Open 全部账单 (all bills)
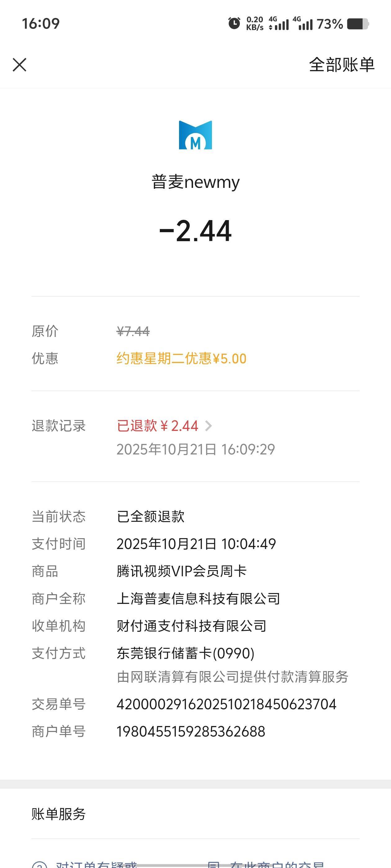Image resolution: width=391 pixels, height=868 pixels. point(341,65)
